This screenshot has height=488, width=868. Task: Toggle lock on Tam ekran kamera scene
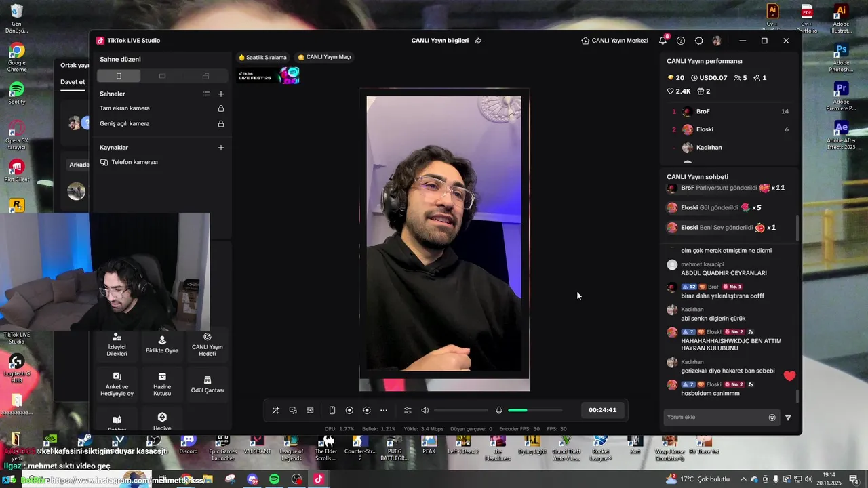[220, 108]
